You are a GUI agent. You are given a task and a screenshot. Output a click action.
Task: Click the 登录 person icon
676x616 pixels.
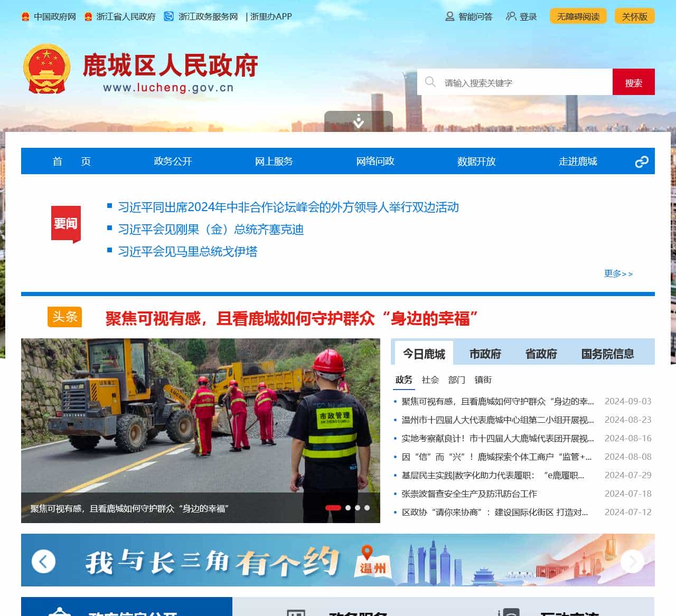pos(510,16)
